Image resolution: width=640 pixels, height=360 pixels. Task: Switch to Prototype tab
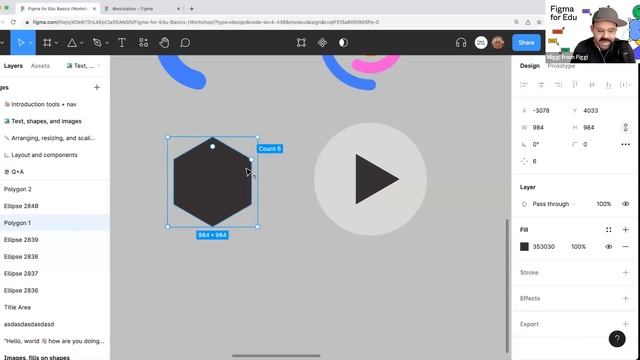click(561, 66)
